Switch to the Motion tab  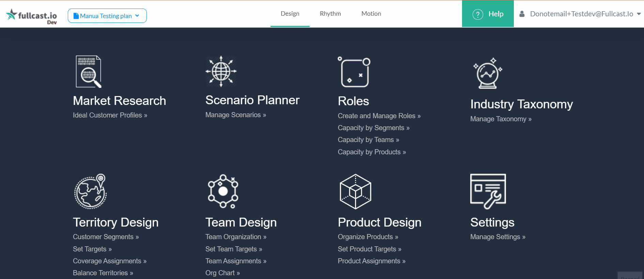[371, 14]
